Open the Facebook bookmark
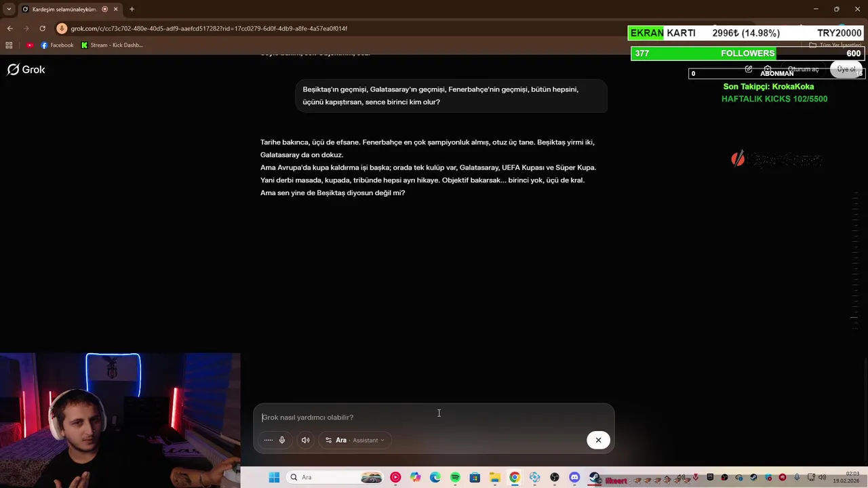Viewport: 868px width, 488px height. pos(57,45)
